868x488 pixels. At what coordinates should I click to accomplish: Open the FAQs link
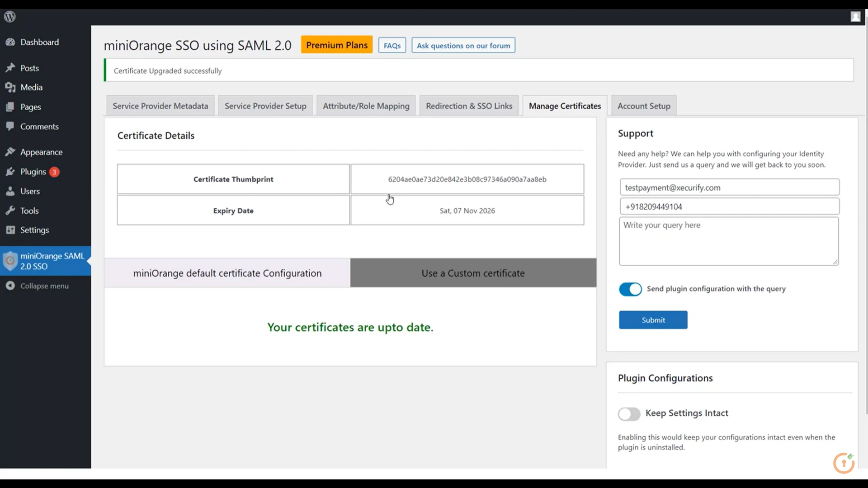click(392, 45)
